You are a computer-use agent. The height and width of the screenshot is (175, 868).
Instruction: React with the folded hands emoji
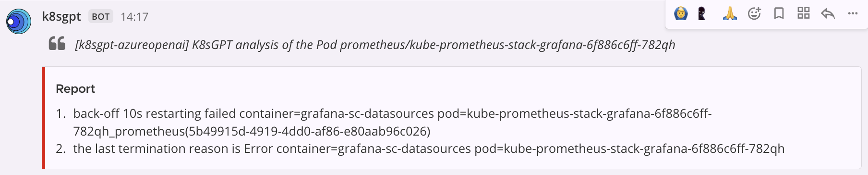[x=730, y=13]
